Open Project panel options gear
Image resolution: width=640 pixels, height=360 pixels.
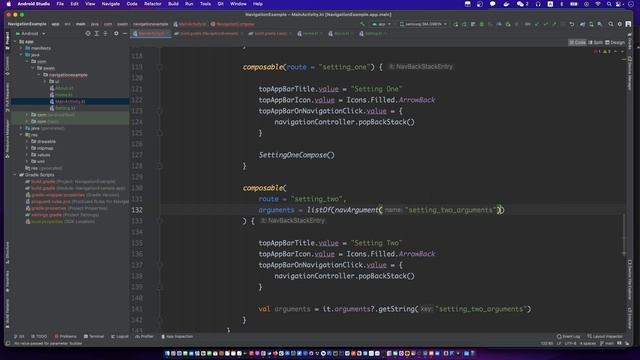pos(116,33)
